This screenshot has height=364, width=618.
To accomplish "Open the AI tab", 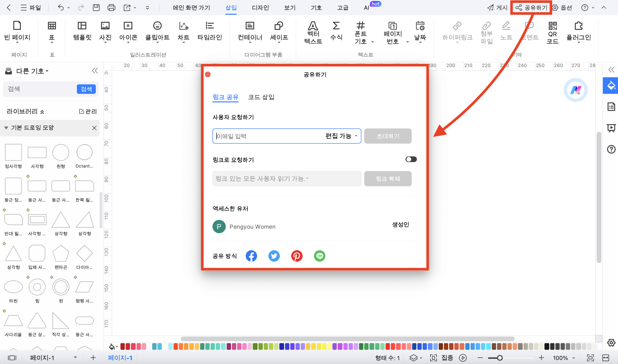I will [x=366, y=8].
